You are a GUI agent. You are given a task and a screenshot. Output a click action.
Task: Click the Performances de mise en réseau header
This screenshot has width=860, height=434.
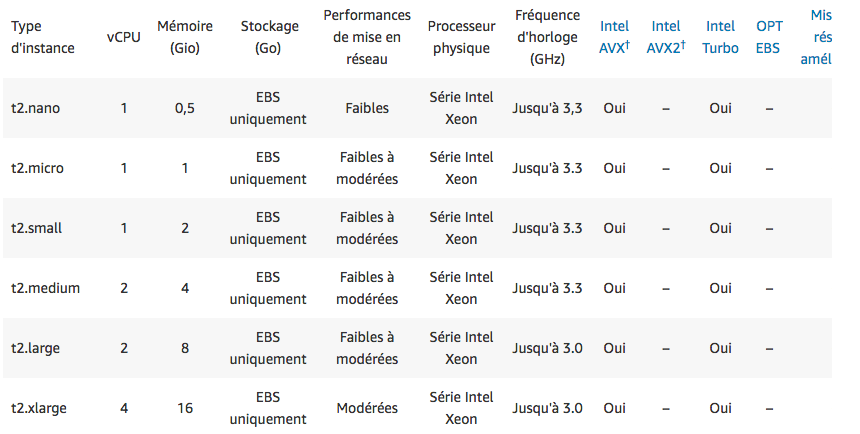(367, 37)
